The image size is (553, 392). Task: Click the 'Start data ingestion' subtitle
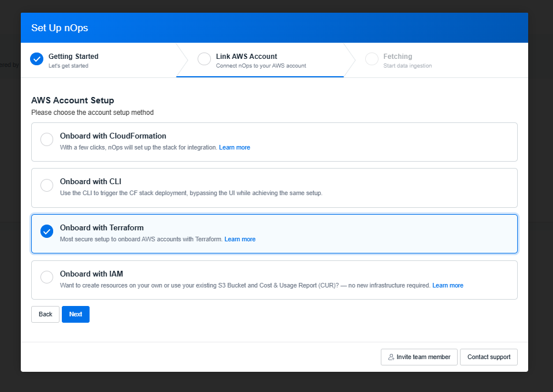407,66
